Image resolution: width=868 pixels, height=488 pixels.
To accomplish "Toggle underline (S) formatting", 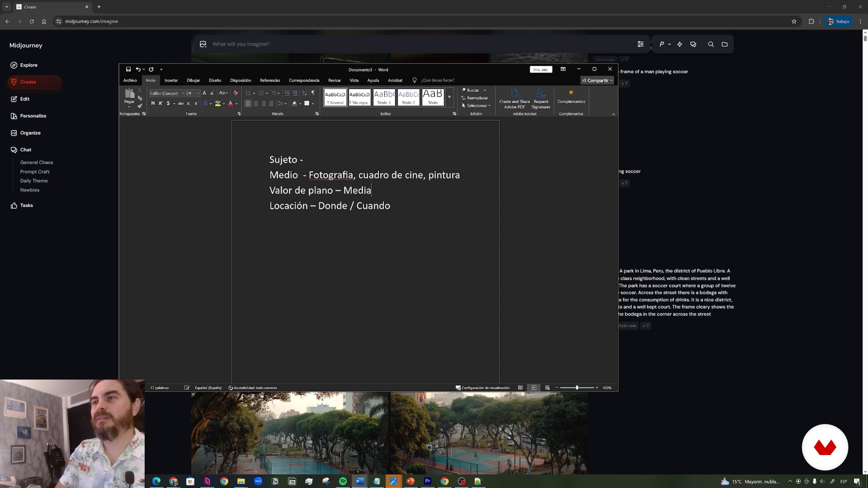I will (168, 103).
